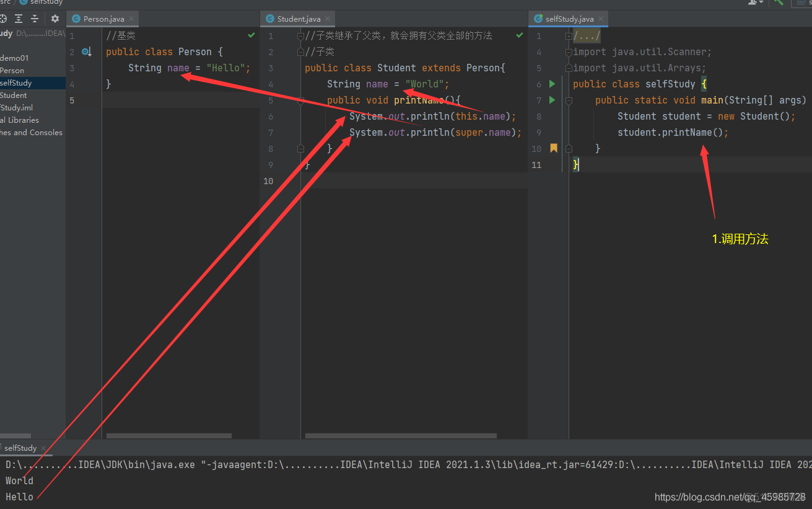
Task: Collapse the comment fold on Student.java line 1
Action: point(300,35)
